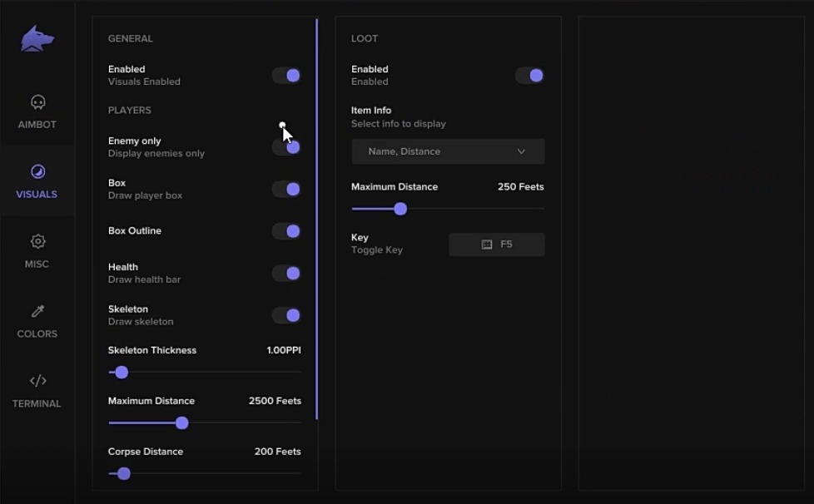Click the keyboard icon in the Toggle Key field

tap(487, 245)
